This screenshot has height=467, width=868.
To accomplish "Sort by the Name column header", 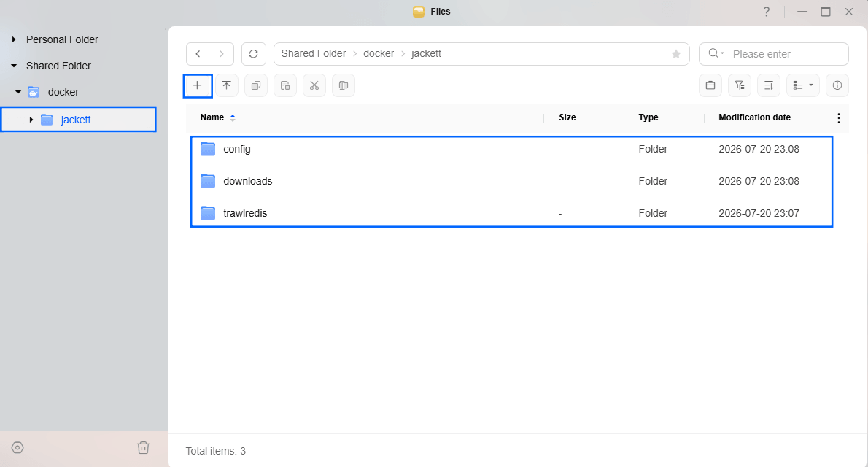I will click(x=212, y=117).
